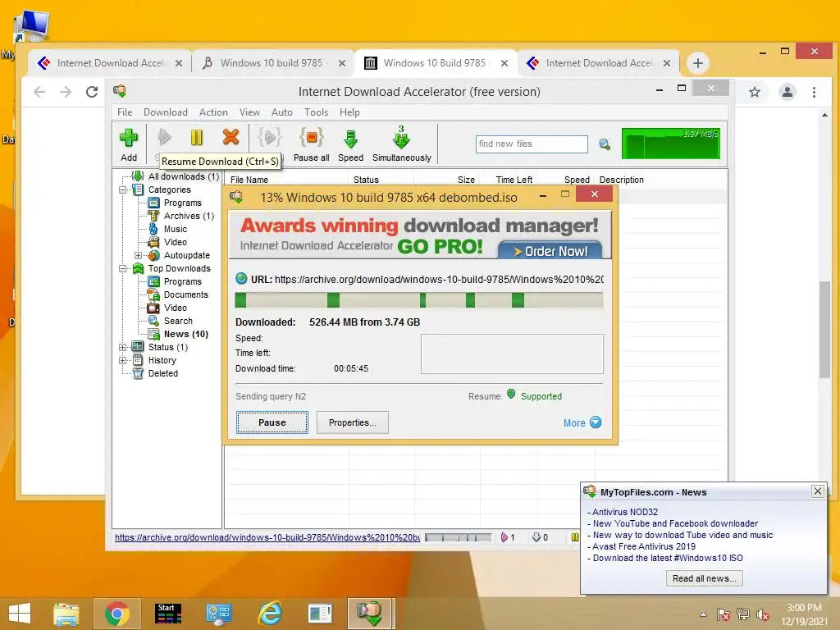Sort by the Status column header

click(x=366, y=180)
